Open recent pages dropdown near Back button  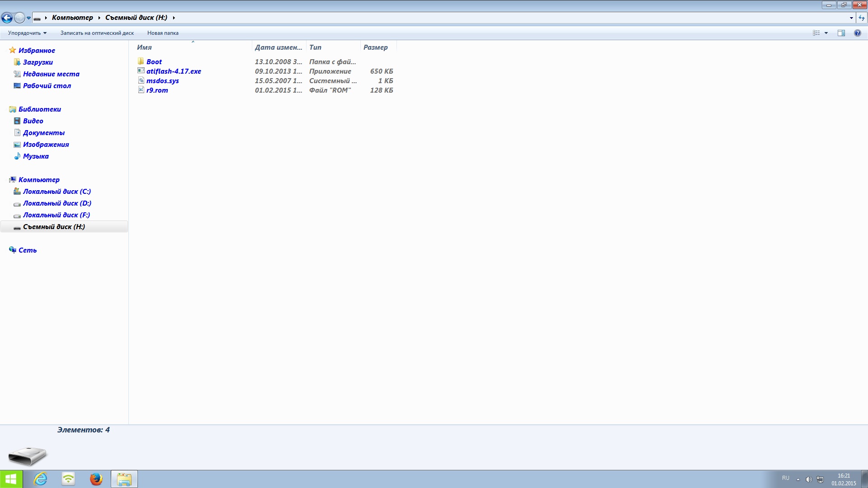pos(28,18)
